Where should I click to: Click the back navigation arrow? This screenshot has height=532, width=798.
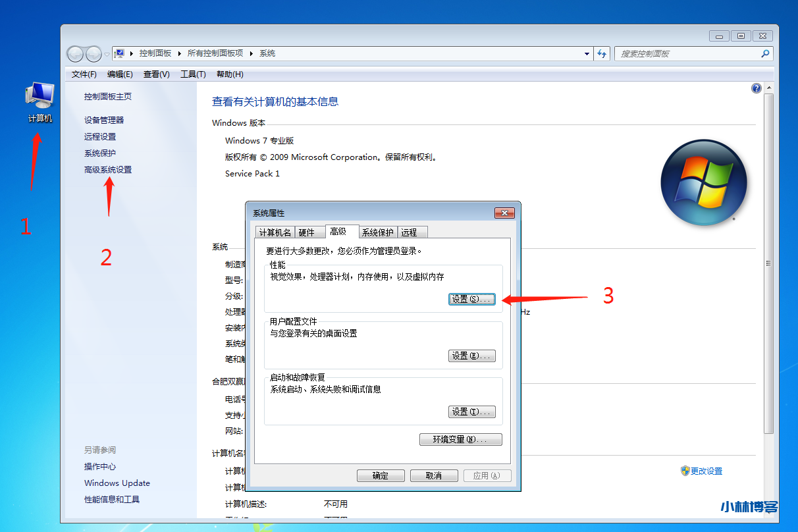click(x=75, y=53)
